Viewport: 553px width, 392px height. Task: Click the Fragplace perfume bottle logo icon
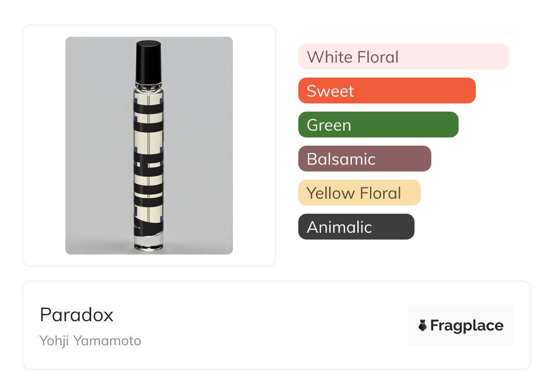click(423, 325)
